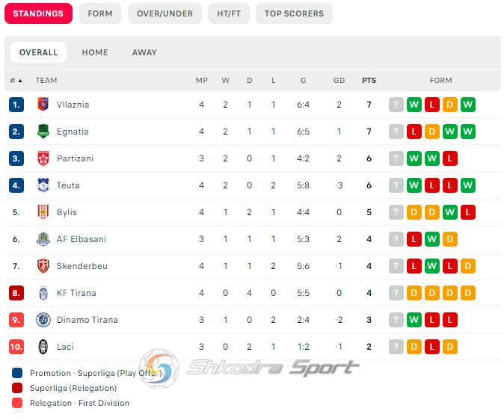Sort standings by GD column header

tap(339, 80)
